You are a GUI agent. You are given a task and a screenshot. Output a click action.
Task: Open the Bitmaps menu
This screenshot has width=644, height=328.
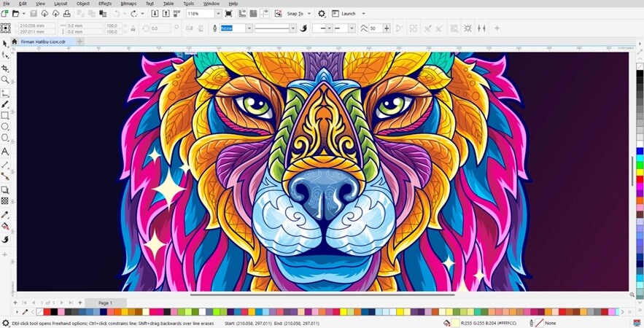click(x=128, y=4)
